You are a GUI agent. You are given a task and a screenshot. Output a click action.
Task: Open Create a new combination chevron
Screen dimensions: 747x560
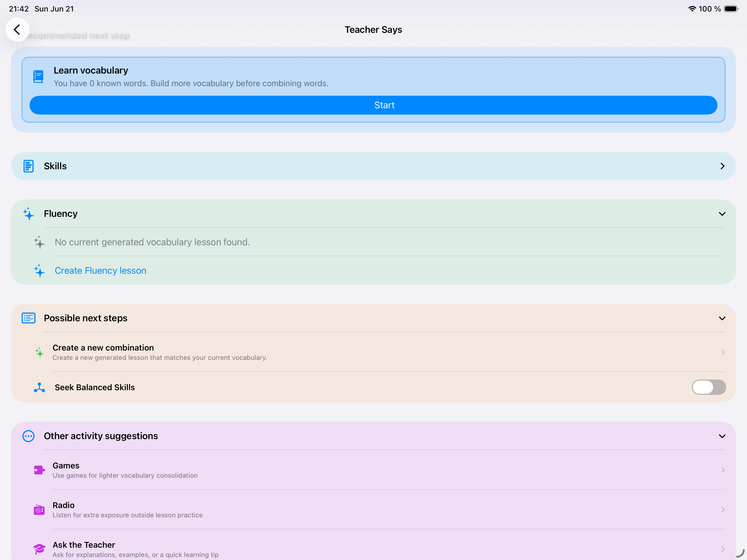(723, 352)
